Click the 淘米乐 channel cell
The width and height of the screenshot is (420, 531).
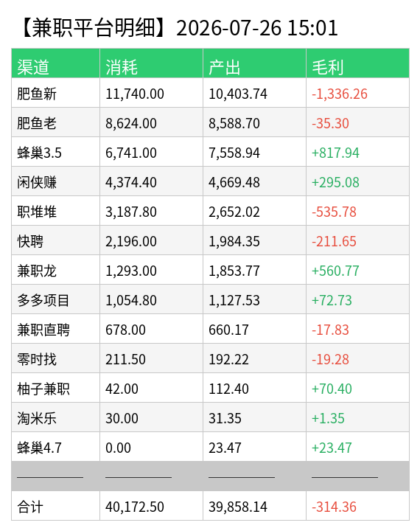55,417
